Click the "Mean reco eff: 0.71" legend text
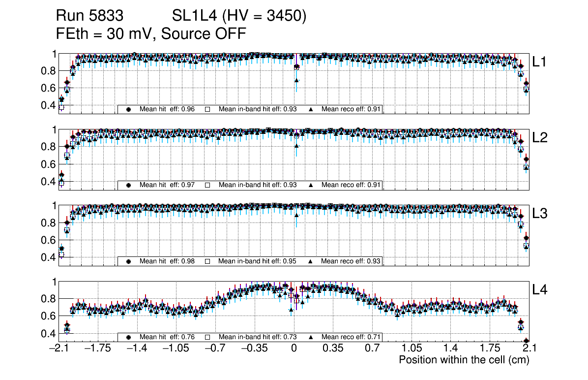588x380 pixels. pos(351,337)
